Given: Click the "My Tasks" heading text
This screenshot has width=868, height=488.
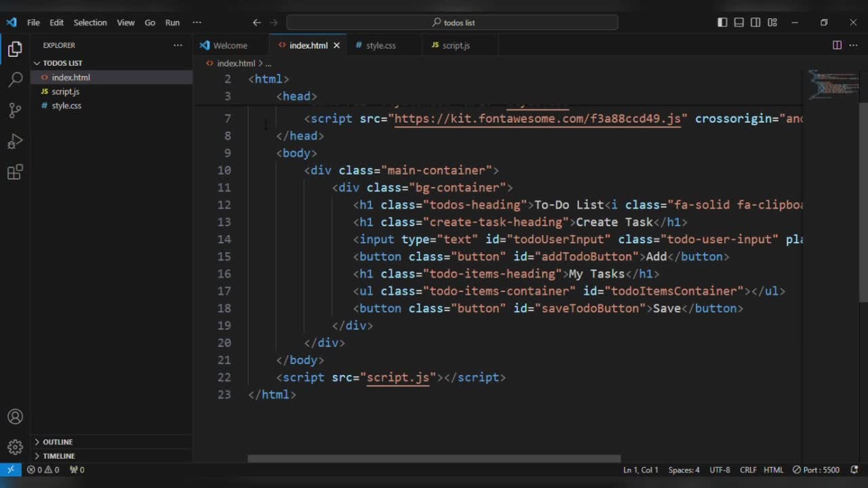Looking at the screenshot, I should click(597, 274).
